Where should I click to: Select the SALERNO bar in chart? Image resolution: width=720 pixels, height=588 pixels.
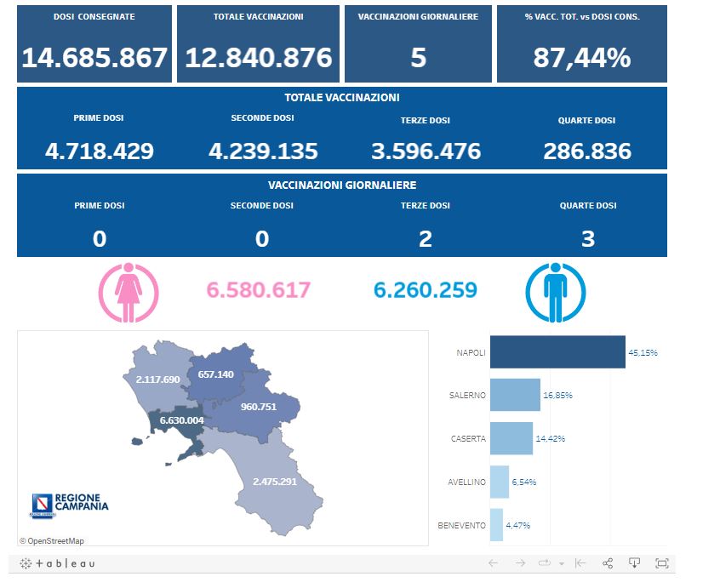(x=515, y=396)
